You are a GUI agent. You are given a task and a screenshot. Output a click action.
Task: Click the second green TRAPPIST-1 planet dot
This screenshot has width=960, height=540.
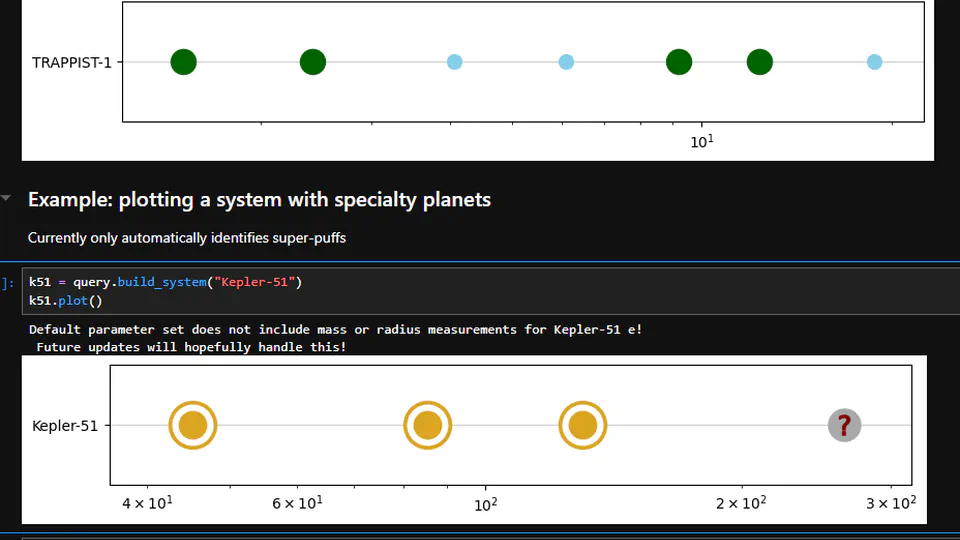click(x=313, y=62)
